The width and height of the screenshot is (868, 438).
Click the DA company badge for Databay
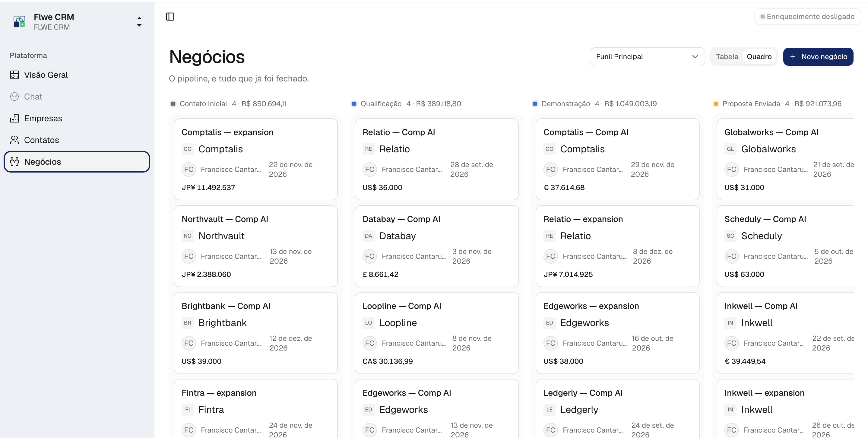click(x=369, y=236)
